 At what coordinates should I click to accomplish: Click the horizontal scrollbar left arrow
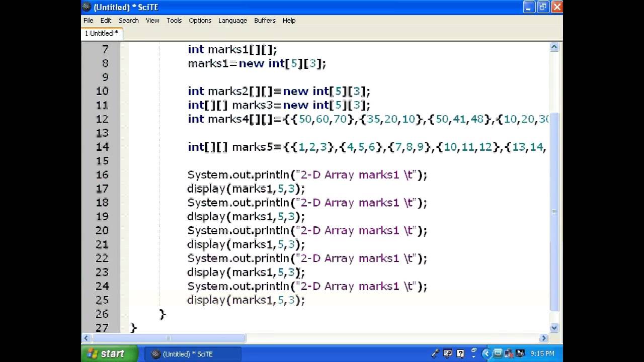[86, 338]
